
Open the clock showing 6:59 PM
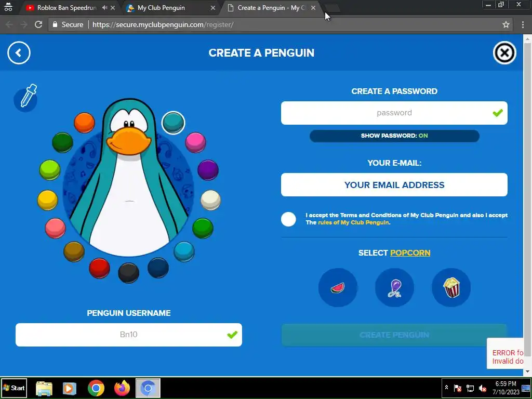pos(506,388)
